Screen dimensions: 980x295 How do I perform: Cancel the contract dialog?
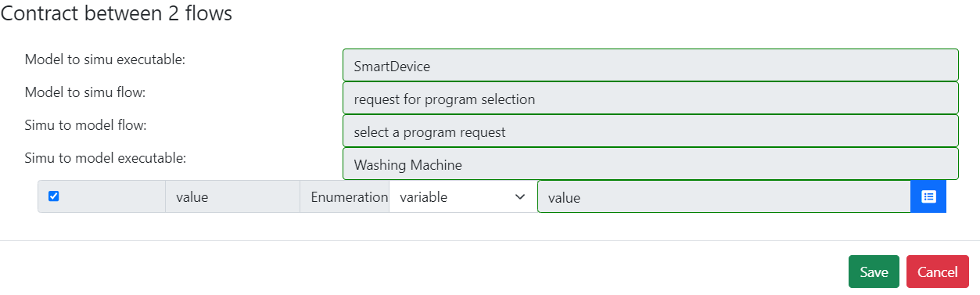(x=938, y=272)
